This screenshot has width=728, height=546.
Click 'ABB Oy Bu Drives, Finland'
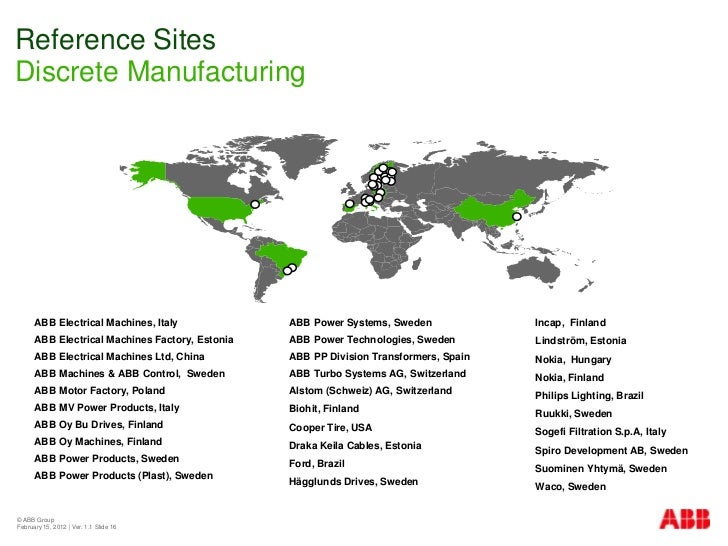(98, 425)
